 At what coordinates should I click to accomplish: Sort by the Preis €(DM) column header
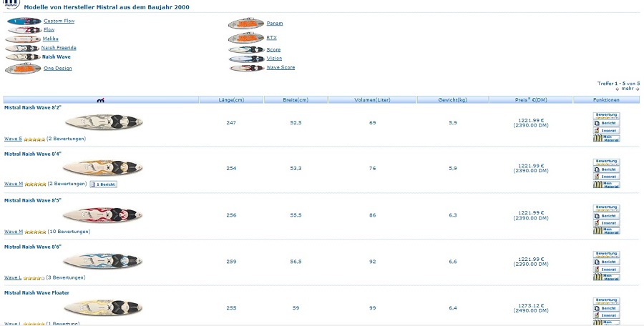coord(531,100)
